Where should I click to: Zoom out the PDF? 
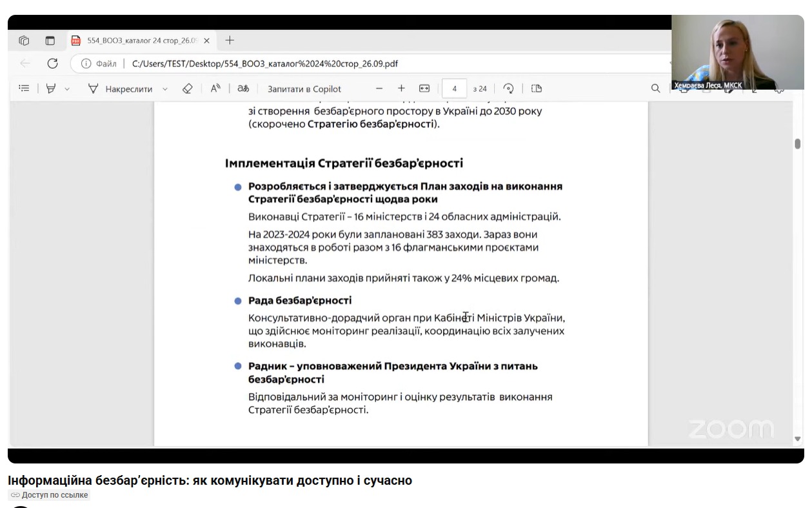379,88
